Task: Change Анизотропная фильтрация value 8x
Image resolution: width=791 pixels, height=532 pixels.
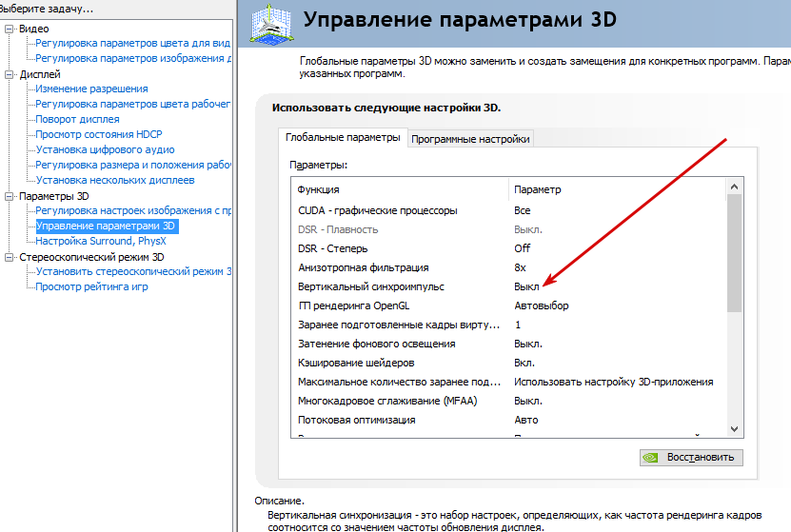Action: pos(521,267)
